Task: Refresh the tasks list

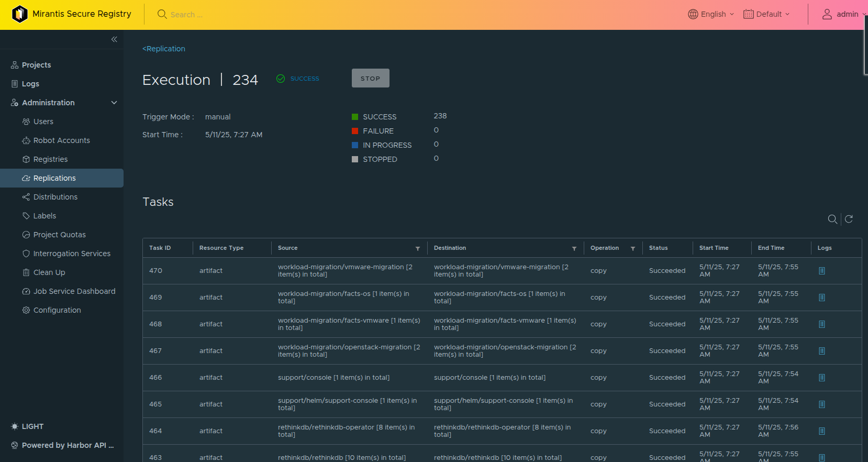Action: [849, 219]
